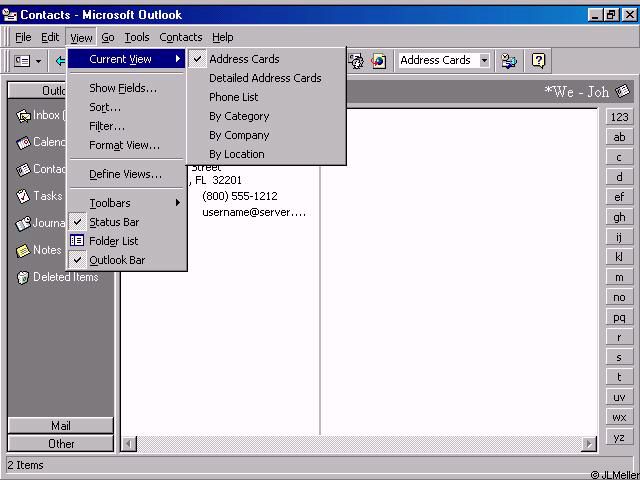Choose Phone List view
Image resolution: width=640 pixels, height=480 pixels.
coord(266,97)
